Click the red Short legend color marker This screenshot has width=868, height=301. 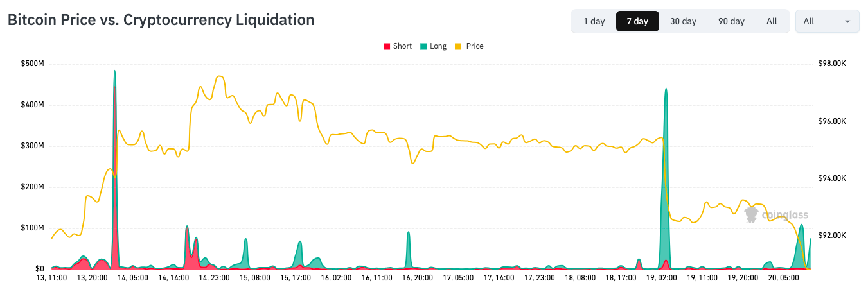pyautogui.click(x=387, y=46)
